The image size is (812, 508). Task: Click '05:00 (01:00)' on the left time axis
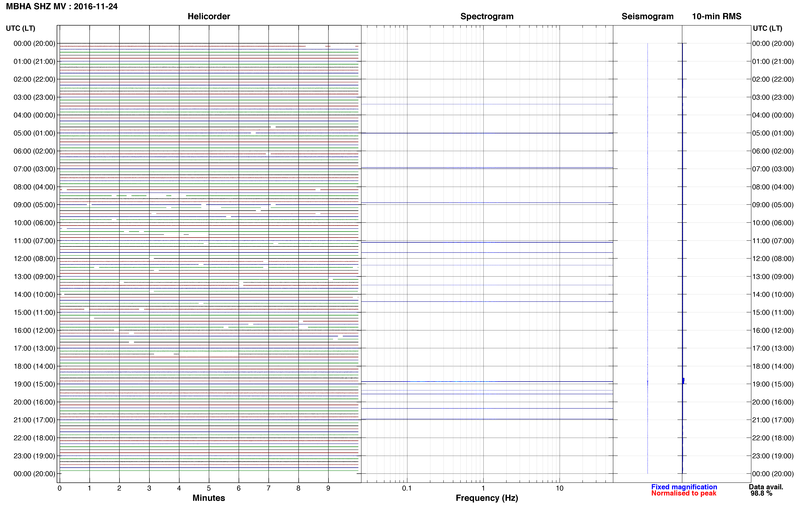(34, 133)
